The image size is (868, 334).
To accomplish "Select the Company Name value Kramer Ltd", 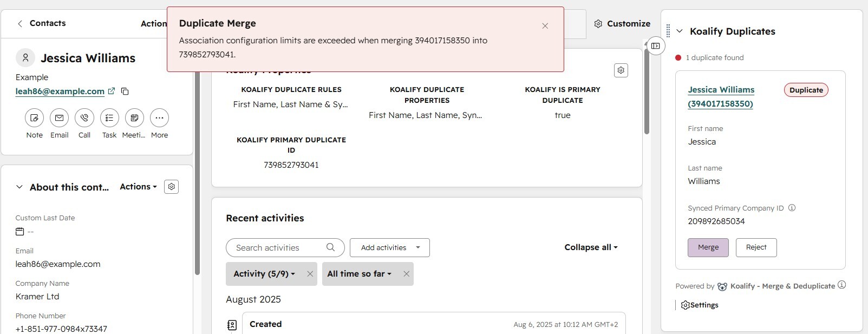I will pos(37,297).
